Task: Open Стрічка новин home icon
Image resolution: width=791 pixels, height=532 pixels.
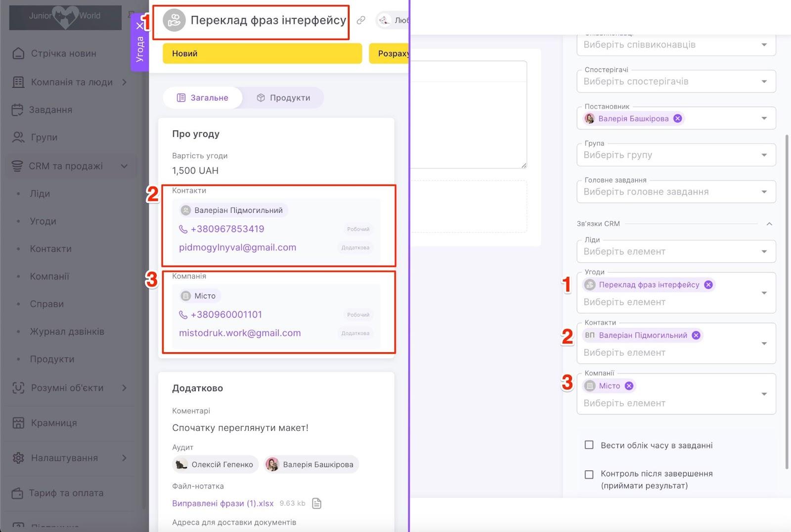Action: click(x=18, y=53)
